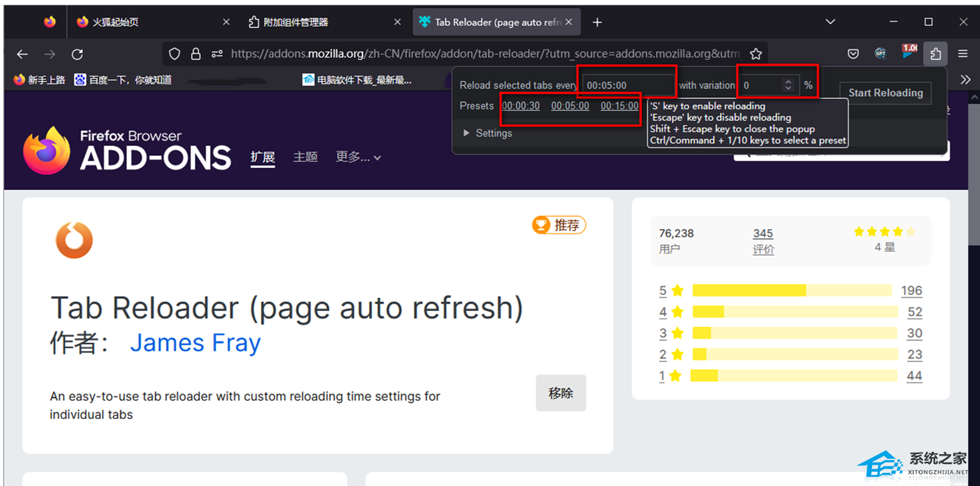Image resolution: width=980 pixels, height=486 pixels.
Task: Go back to the previous page
Action: point(22,54)
